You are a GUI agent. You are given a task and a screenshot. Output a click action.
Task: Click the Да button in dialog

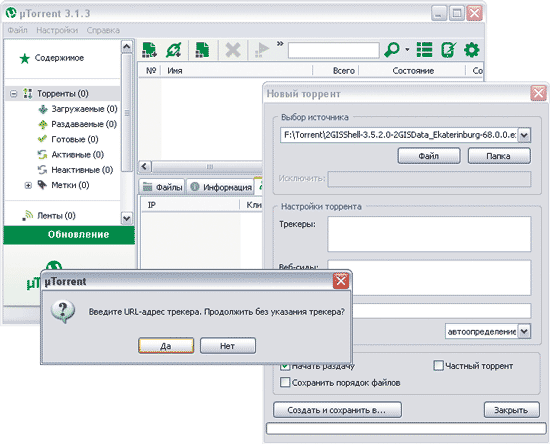(x=166, y=346)
